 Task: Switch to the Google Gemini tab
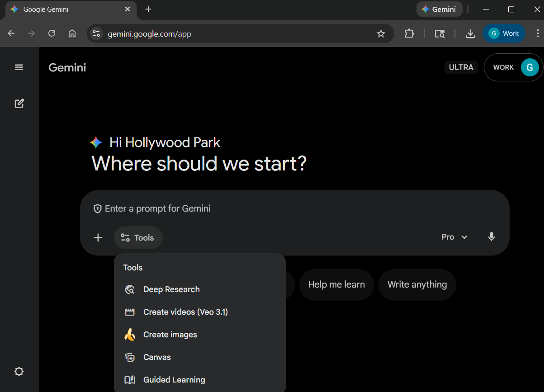(x=70, y=9)
